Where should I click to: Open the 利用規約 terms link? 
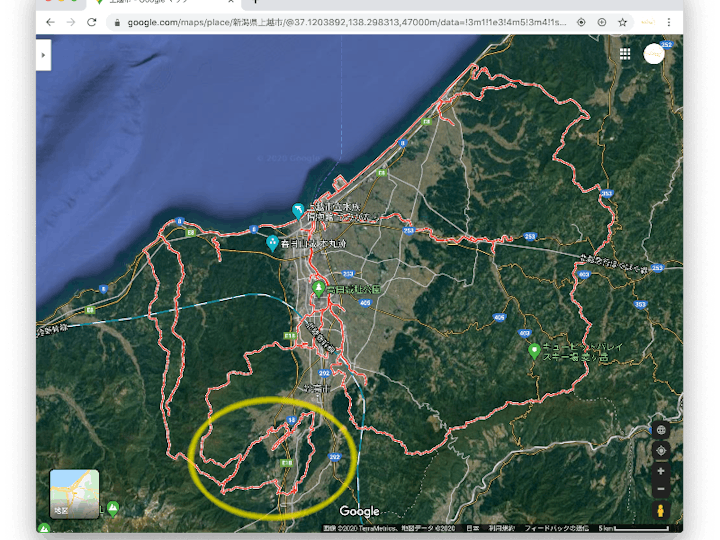[501, 528]
